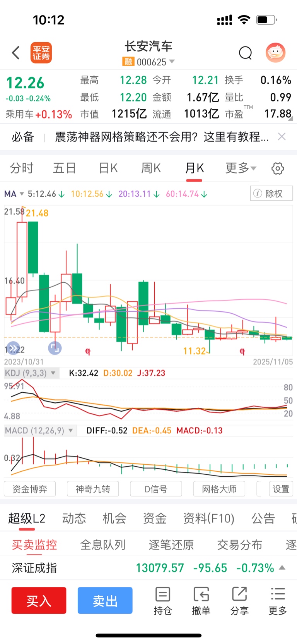Open 分享 share icon
Image resolution: width=297 pixels, height=644 pixels.
[239, 601]
